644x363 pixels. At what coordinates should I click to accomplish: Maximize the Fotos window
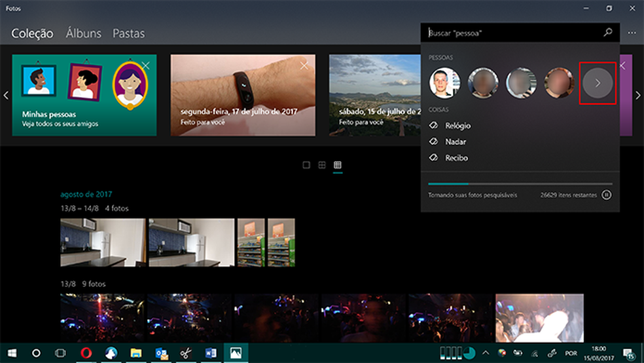pyautogui.click(x=609, y=9)
